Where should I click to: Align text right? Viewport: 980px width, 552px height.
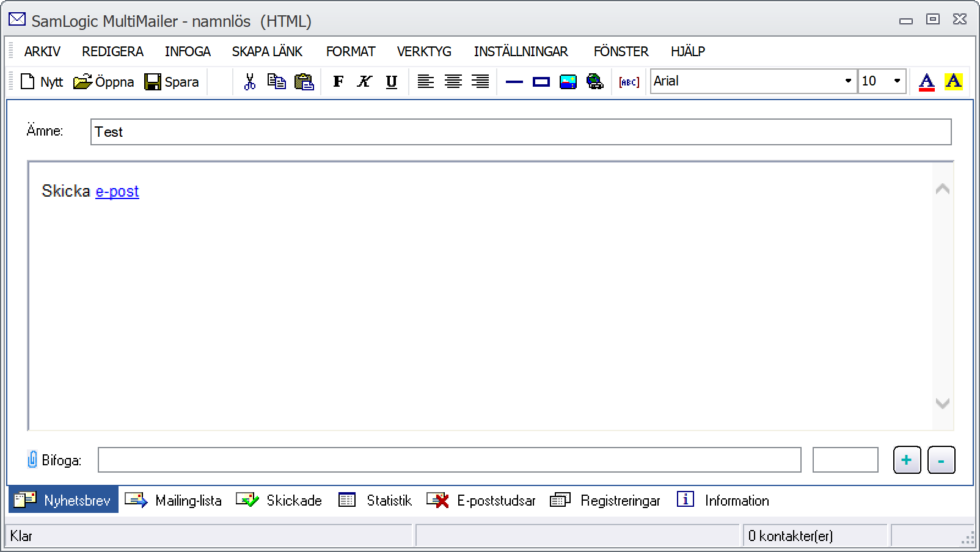480,81
